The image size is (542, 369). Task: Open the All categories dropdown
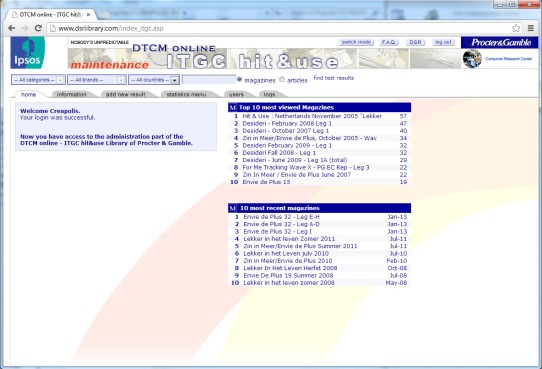click(38, 80)
